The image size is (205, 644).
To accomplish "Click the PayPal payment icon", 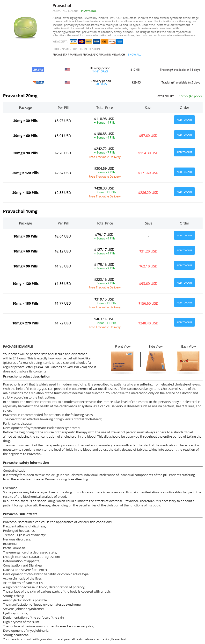I will [89, 42].
